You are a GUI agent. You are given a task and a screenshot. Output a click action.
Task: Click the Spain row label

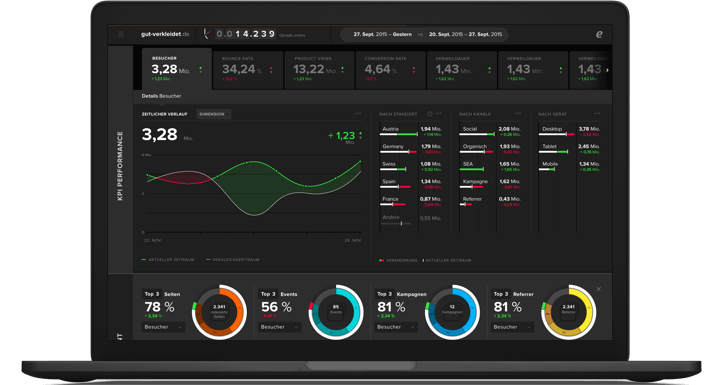point(389,181)
